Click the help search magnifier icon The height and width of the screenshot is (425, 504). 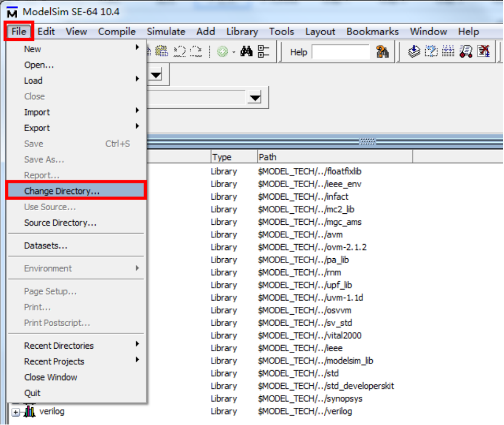point(383,51)
